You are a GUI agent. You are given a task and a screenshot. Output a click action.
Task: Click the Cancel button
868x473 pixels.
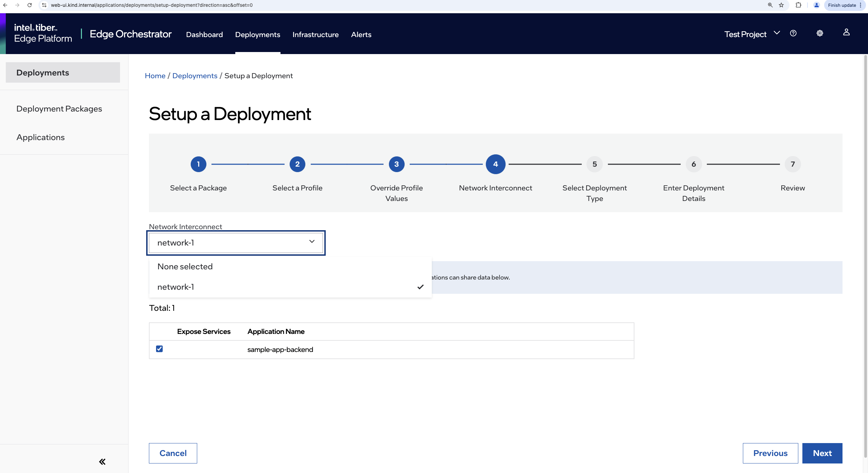point(173,453)
